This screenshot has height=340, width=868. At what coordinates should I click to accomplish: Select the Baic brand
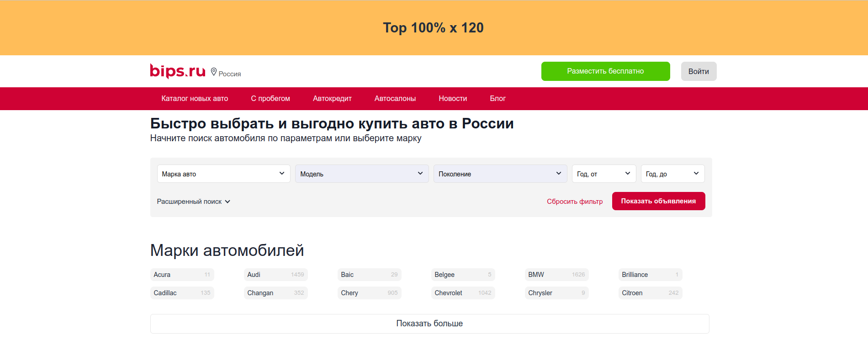coord(370,275)
